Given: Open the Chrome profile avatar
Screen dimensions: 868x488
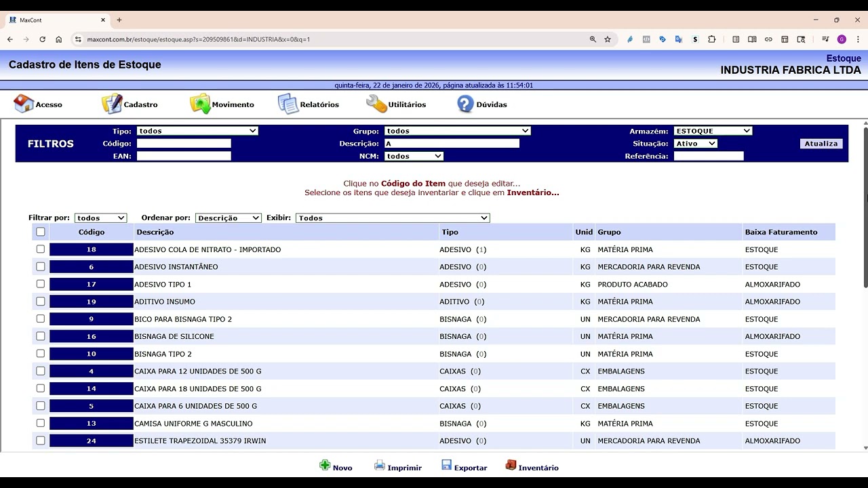Looking at the screenshot, I should [842, 39].
